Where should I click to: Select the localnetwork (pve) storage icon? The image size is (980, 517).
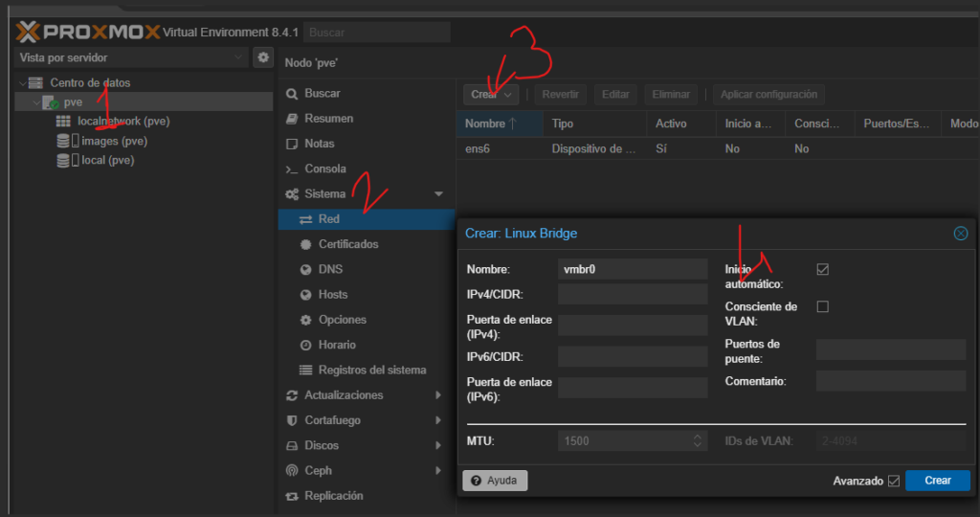tap(63, 122)
